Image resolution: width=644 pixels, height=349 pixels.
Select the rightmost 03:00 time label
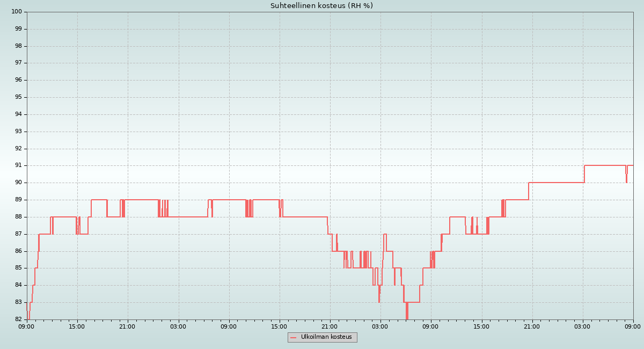tap(582, 326)
